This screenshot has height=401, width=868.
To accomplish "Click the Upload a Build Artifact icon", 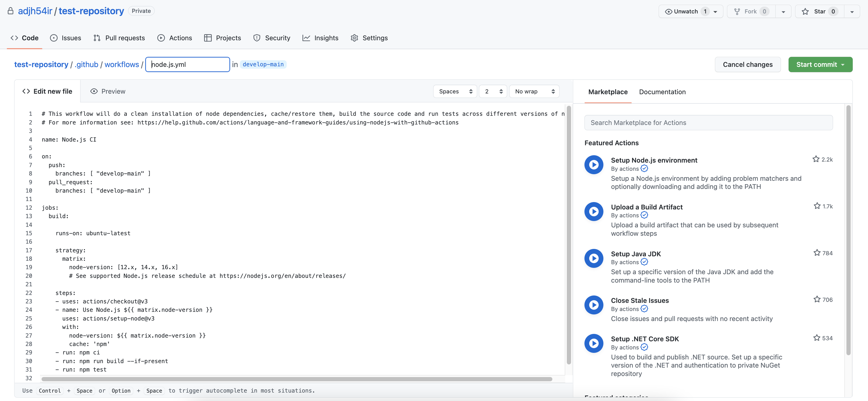I will click(594, 211).
